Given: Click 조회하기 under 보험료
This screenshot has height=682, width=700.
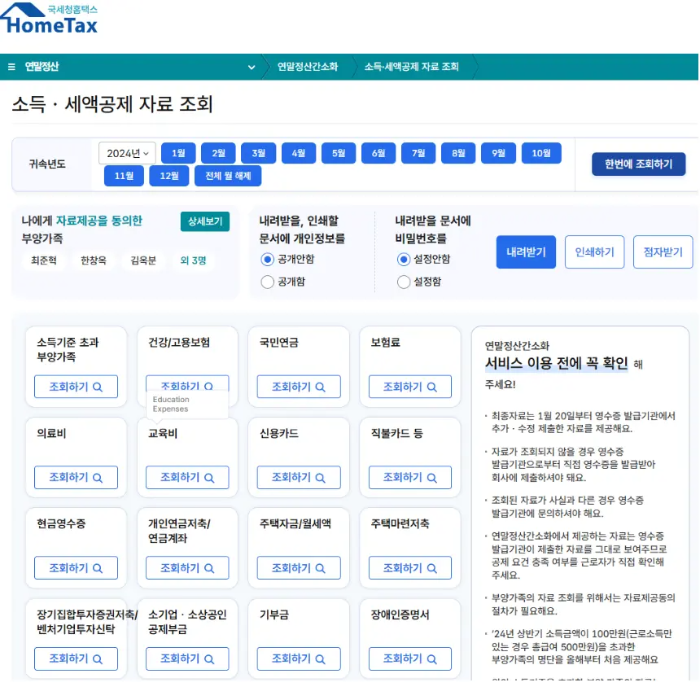Looking at the screenshot, I should coord(410,387).
